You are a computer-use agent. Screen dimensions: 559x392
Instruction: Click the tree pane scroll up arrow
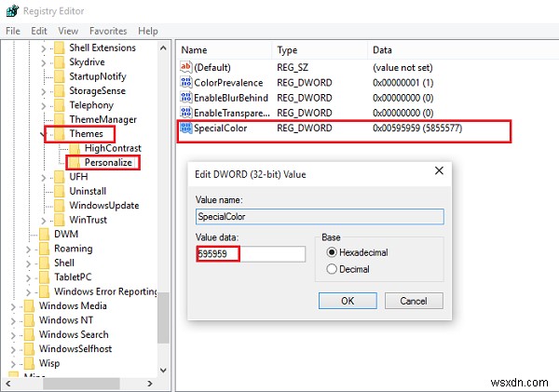pos(163,47)
